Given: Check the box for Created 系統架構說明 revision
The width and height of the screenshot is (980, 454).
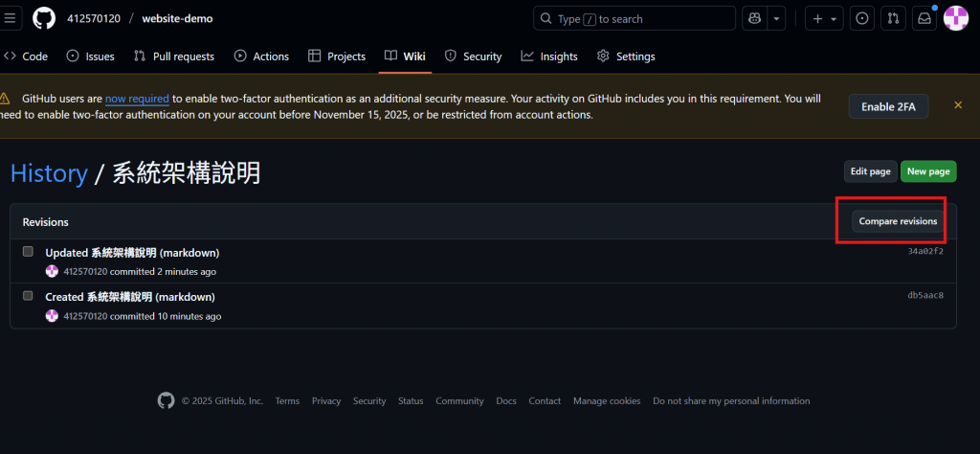Looking at the screenshot, I should tap(28, 296).
